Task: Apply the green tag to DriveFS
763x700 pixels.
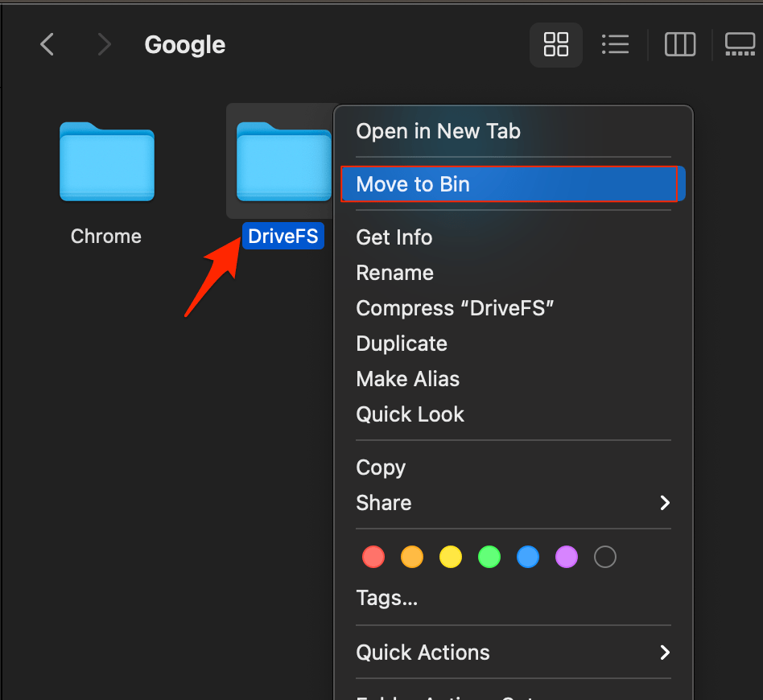Action: tap(489, 557)
